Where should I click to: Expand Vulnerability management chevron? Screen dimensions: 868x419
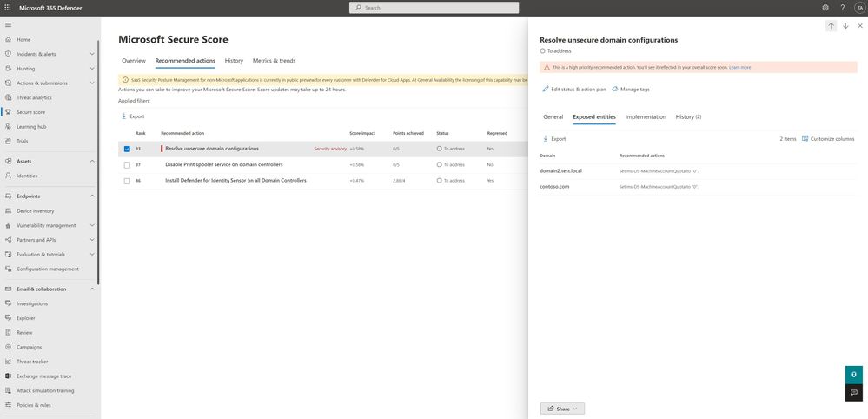tap(92, 225)
